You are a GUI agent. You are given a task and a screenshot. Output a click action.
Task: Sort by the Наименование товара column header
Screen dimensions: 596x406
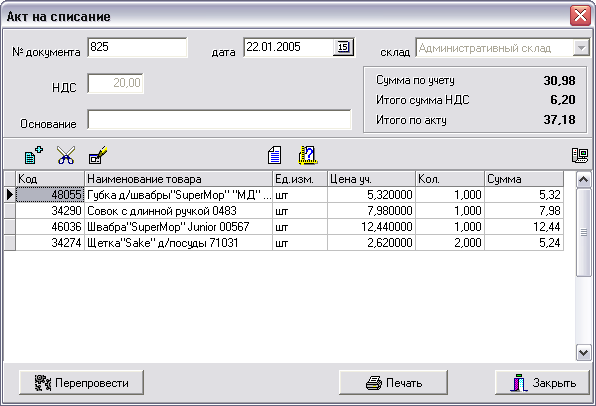[178, 179]
